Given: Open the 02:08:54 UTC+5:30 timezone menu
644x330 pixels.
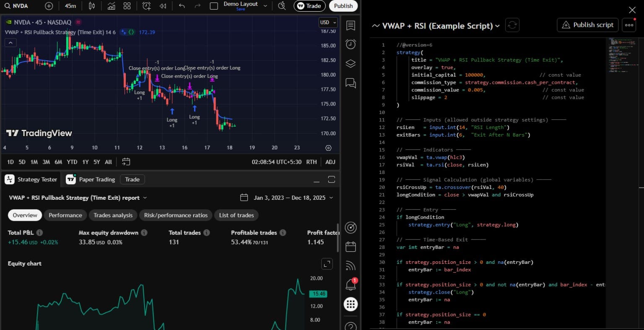Looking at the screenshot, I should point(276,162).
